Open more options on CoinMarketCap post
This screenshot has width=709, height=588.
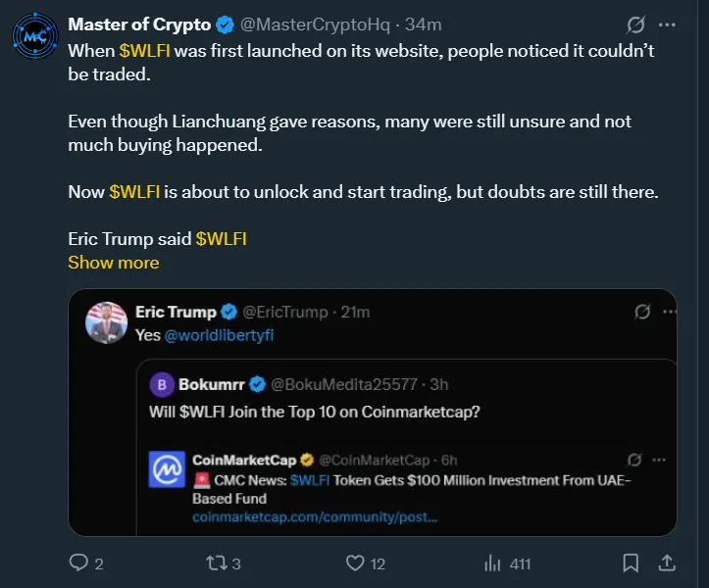point(661,461)
